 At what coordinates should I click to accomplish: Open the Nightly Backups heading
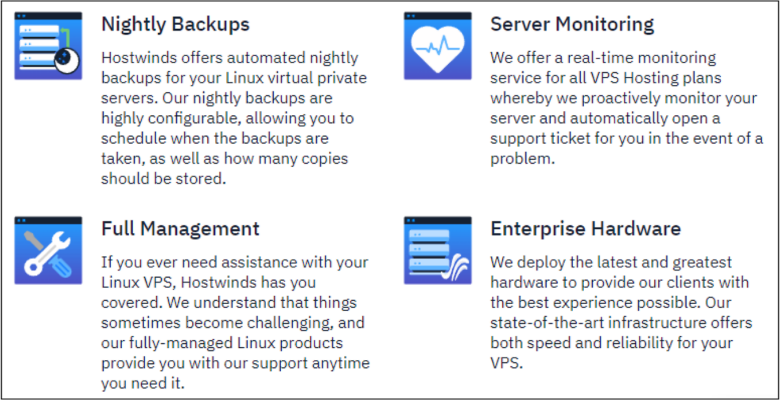tap(176, 24)
